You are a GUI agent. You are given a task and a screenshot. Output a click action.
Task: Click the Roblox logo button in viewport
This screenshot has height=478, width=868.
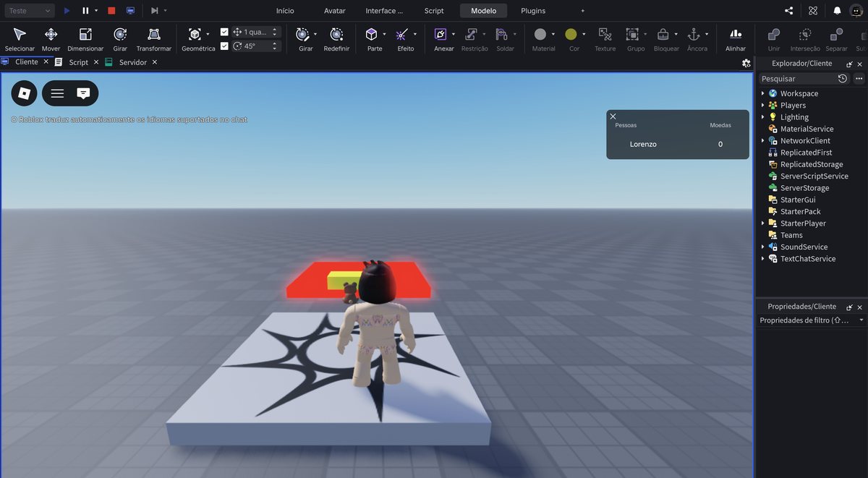(x=24, y=93)
